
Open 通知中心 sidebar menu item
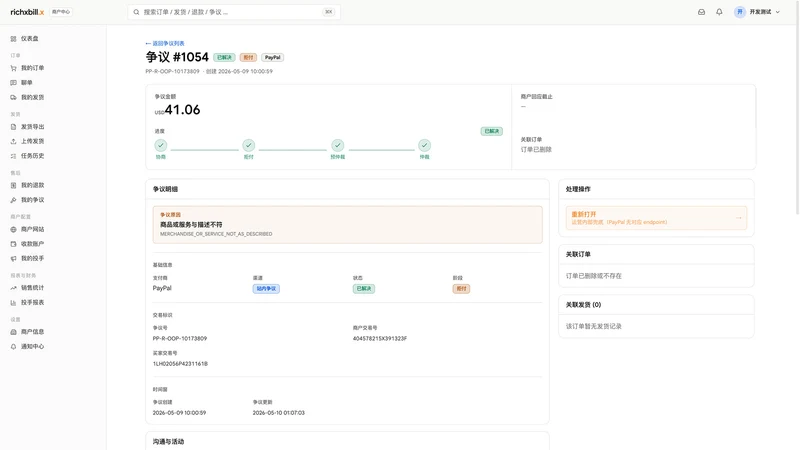point(32,346)
